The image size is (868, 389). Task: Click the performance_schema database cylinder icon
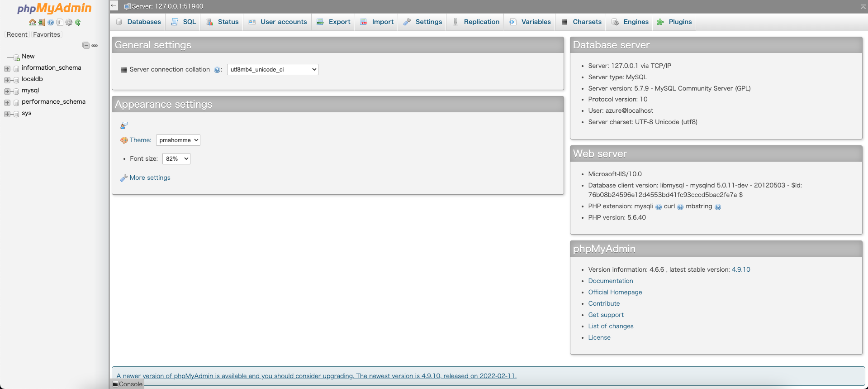click(17, 102)
